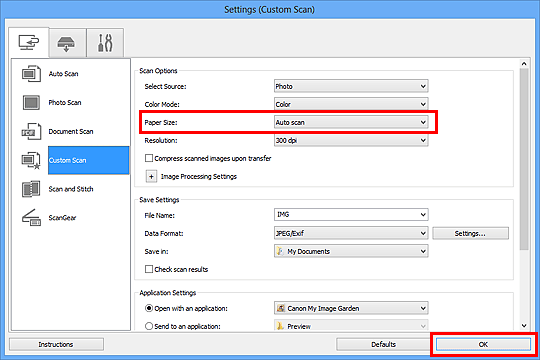Click the Paper Size: label
Screen dimensions: 540x360
161,123
